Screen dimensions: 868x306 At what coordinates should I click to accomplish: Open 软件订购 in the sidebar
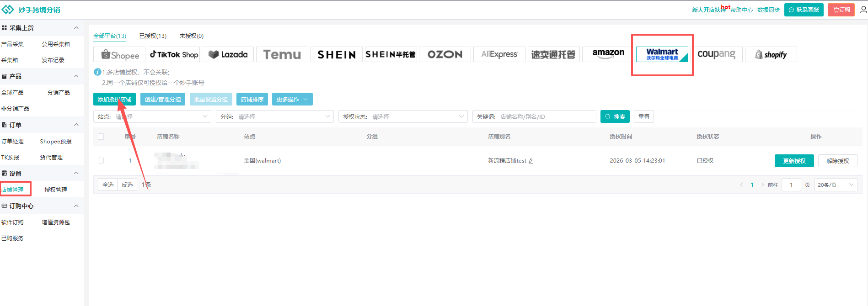(x=12, y=222)
